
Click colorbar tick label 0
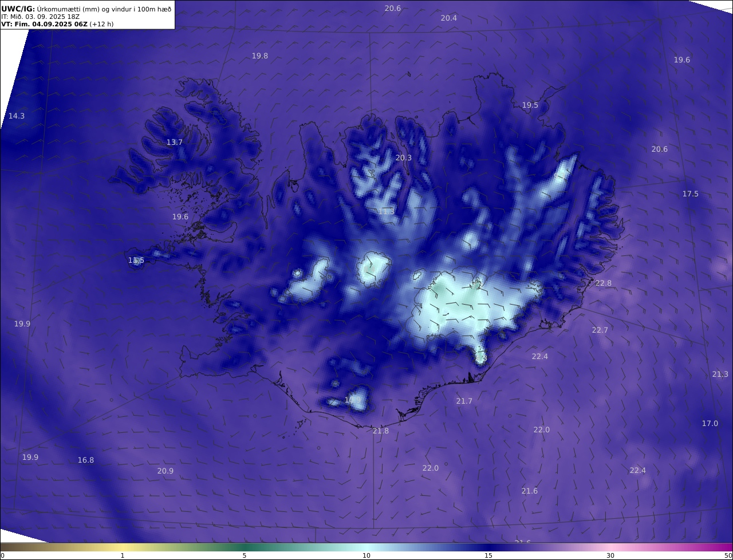coord(2,555)
